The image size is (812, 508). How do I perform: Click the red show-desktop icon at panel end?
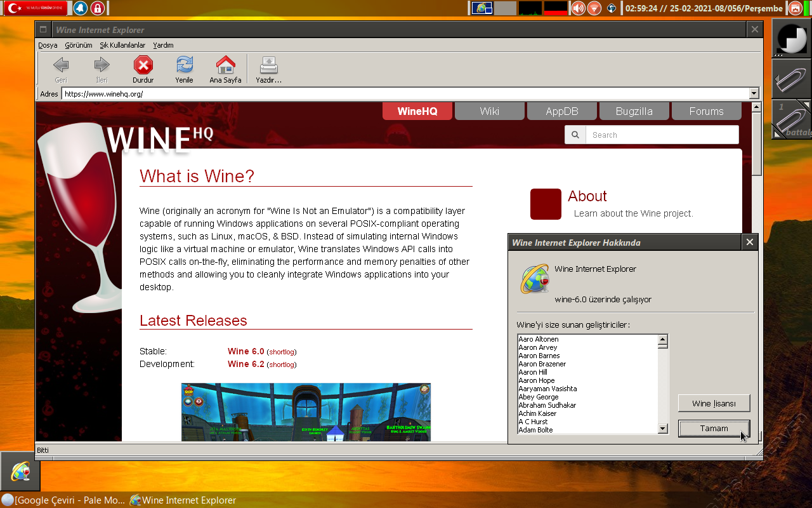tap(795, 8)
